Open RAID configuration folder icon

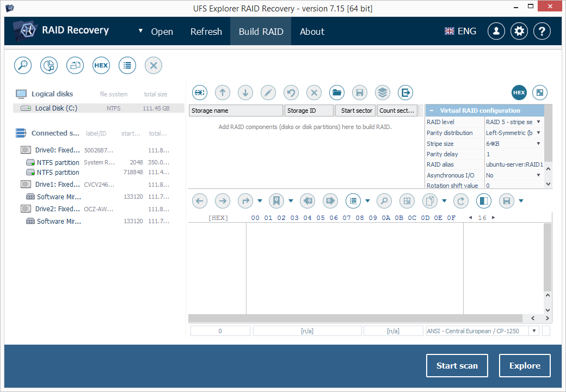337,93
